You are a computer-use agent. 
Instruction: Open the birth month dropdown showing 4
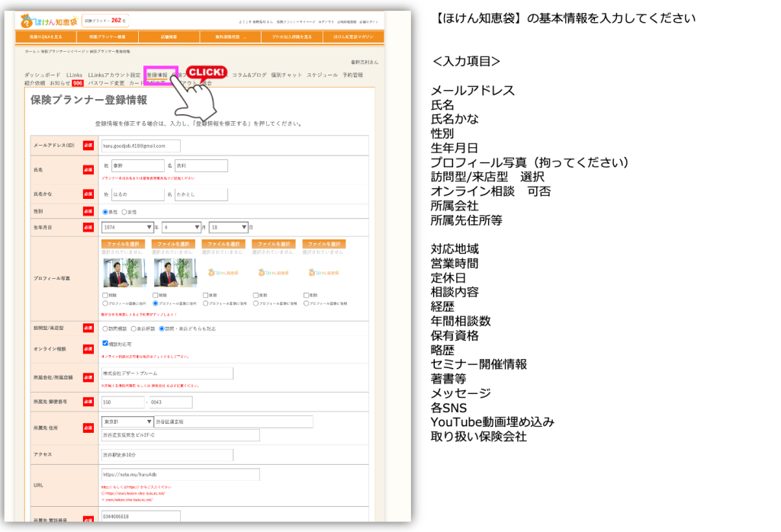[x=182, y=227]
